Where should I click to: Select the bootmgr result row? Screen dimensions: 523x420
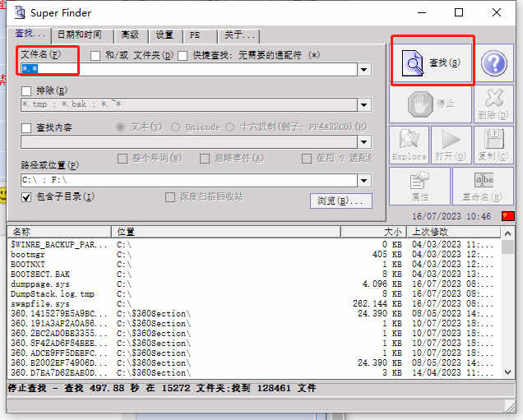click(254, 255)
